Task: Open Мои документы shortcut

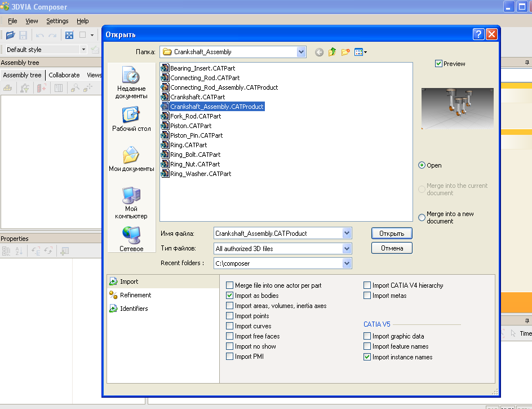Action: click(131, 159)
